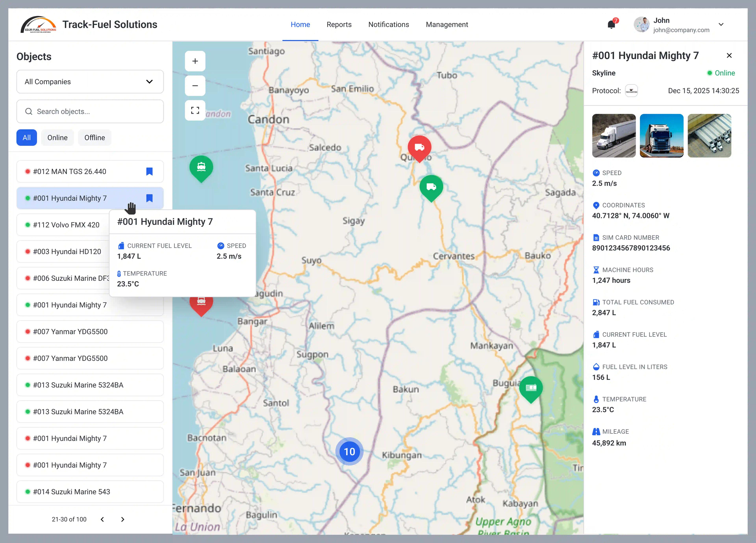
Task: Filter objects by Online status
Action: tap(57, 138)
